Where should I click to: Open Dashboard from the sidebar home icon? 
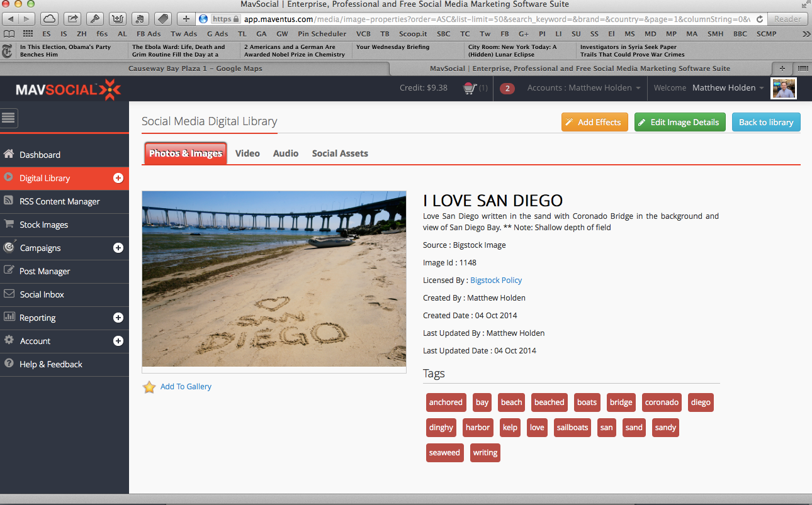[x=9, y=154]
